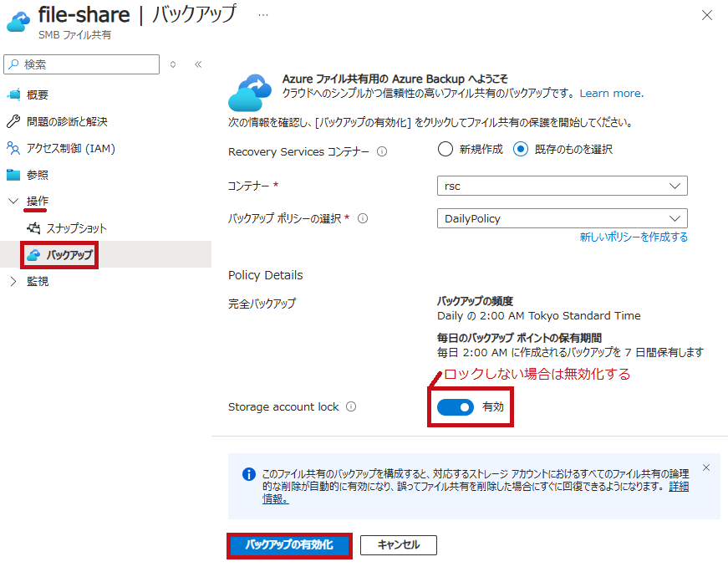Click the wrench icon for diagnostics
Viewport: 728px width, 567px height.
pyautogui.click(x=13, y=121)
